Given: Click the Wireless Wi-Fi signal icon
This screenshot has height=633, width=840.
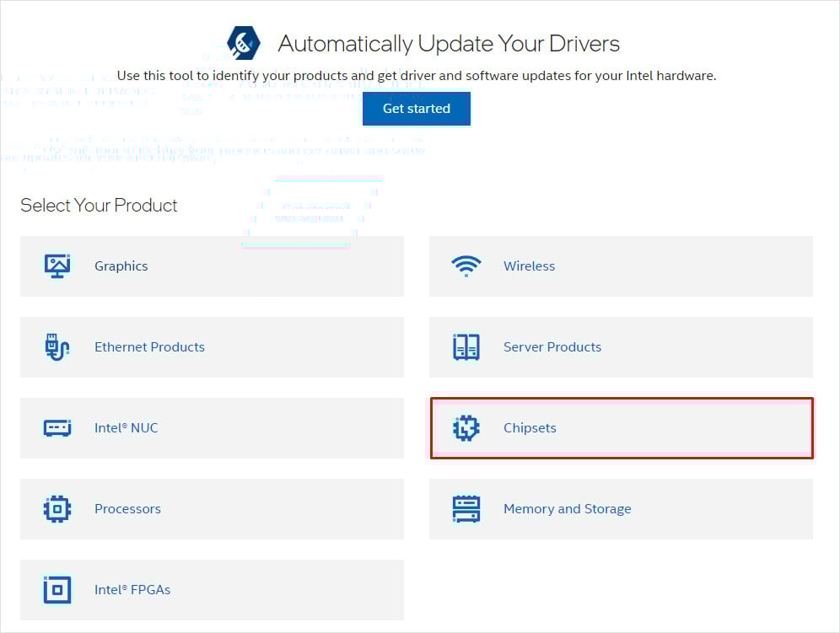Looking at the screenshot, I should pyautogui.click(x=466, y=266).
